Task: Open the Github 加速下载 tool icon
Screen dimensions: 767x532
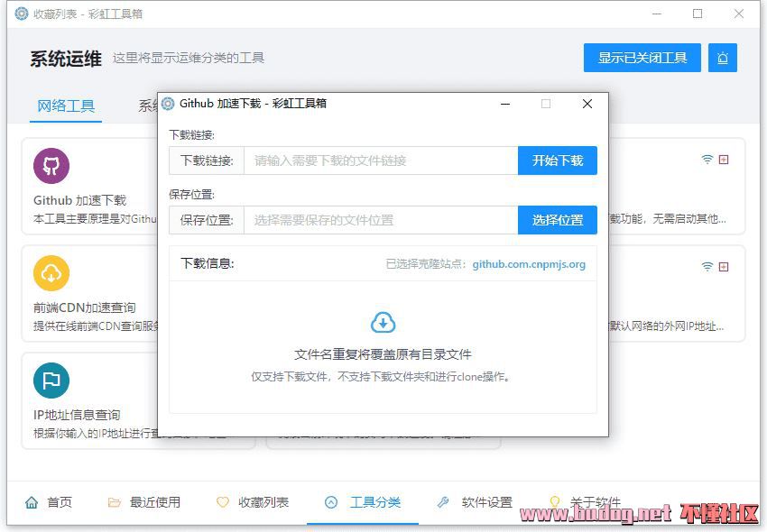Action: point(51,166)
